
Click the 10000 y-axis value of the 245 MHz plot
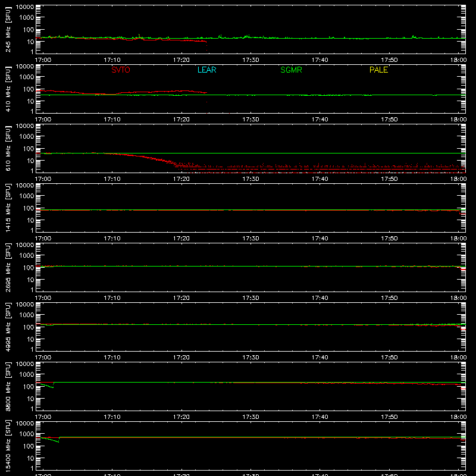pyautogui.click(x=25, y=7)
